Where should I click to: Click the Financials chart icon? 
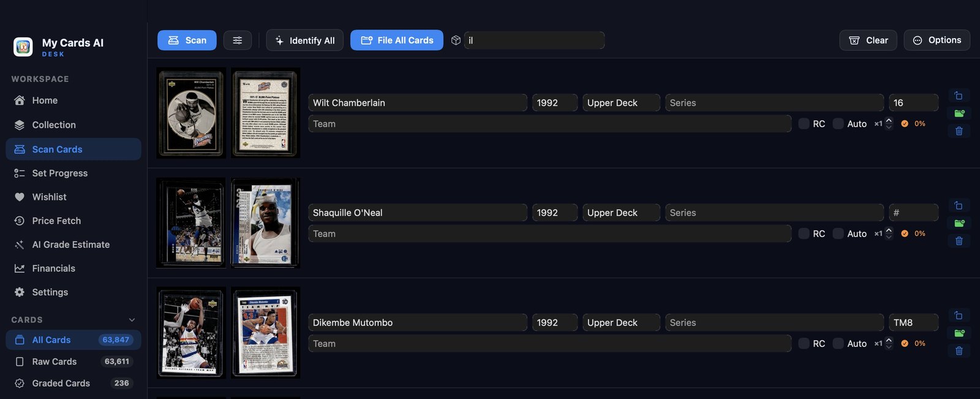[x=20, y=268]
